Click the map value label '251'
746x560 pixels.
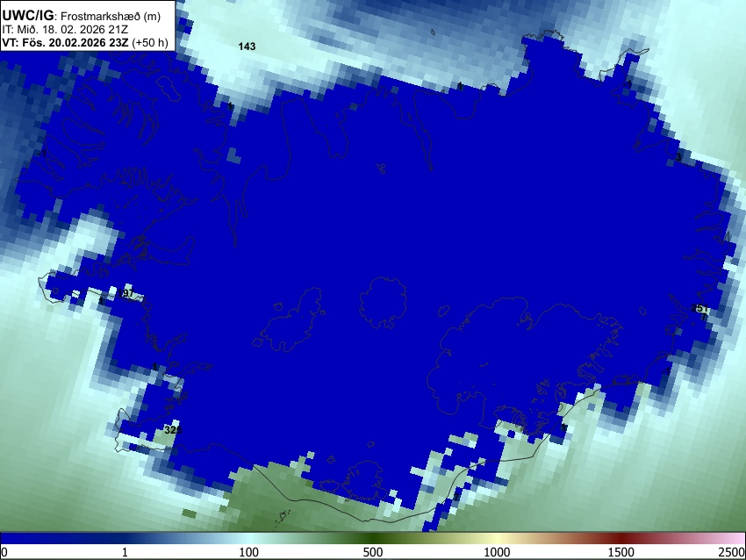(699, 308)
